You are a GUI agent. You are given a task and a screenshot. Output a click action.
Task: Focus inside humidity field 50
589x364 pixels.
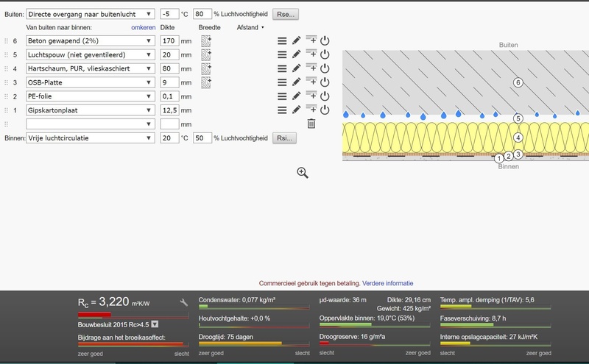click(x=202, y=138)
